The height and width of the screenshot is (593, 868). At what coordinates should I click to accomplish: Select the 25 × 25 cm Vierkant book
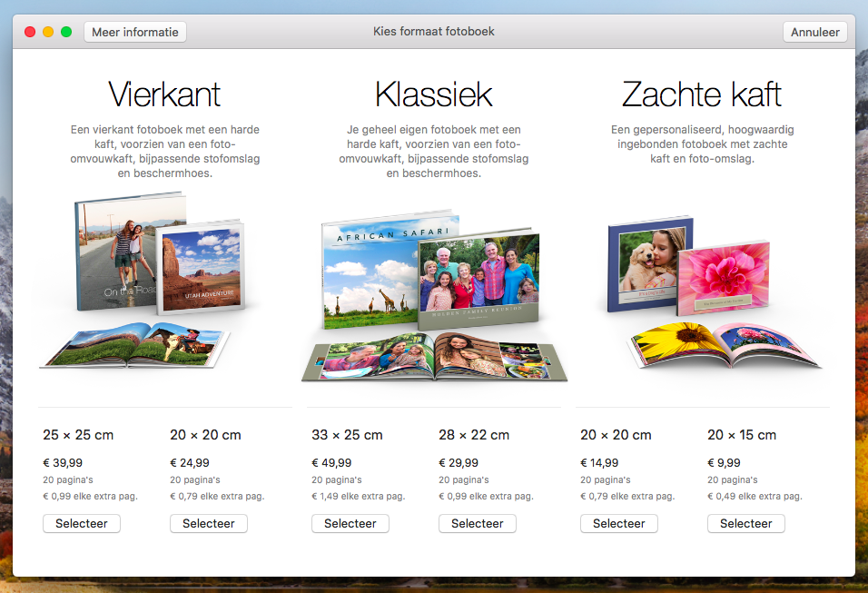[x=82, y=524]
